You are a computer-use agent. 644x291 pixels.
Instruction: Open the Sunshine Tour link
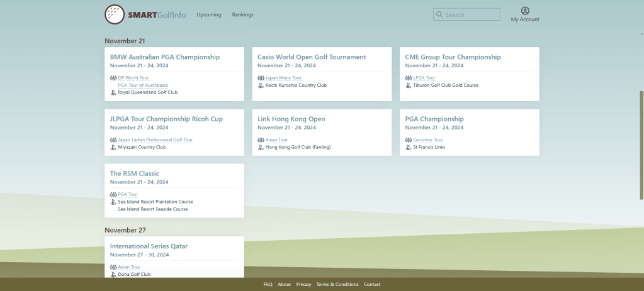pos(428,140)
